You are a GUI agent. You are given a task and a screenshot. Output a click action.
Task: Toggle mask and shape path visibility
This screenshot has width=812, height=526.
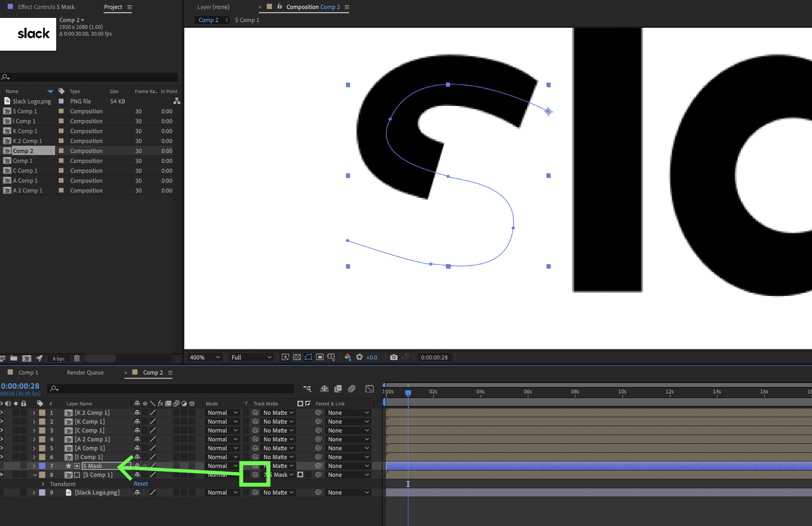308,357
